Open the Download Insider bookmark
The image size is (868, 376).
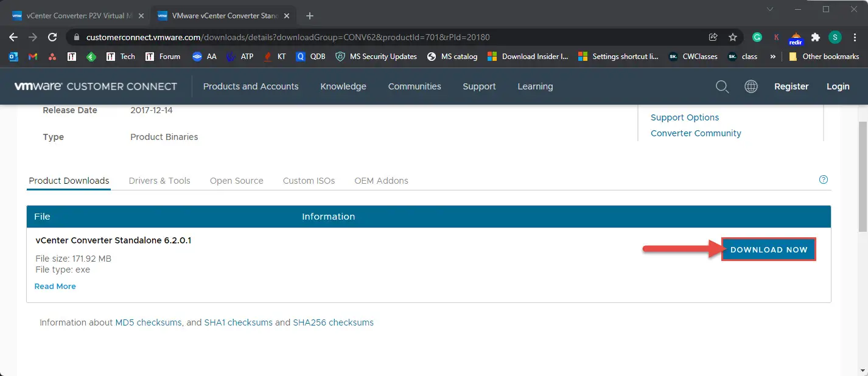[x=528, y=57]
